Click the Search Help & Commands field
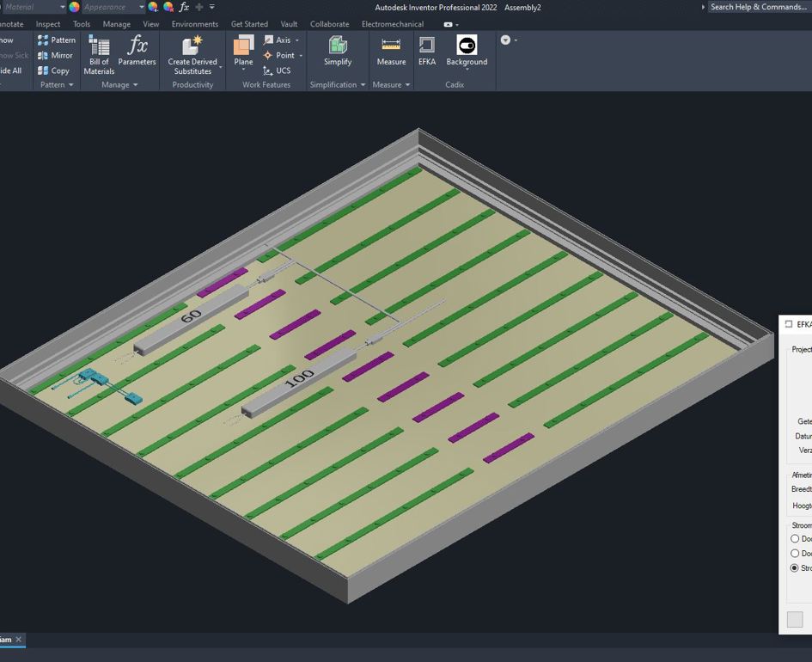Image resolution: width=812 pixels, height=662 pixels. [758, 7]
